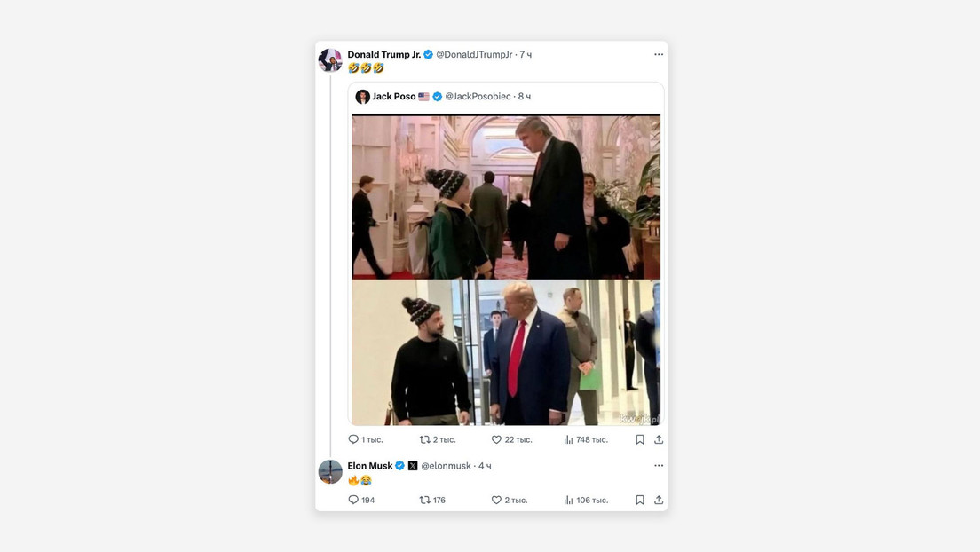Screen dimensions: 980x552
Task: Click the X logo beside Elon Musk's name
Action: pyautogui.click(x=411, y=465)
